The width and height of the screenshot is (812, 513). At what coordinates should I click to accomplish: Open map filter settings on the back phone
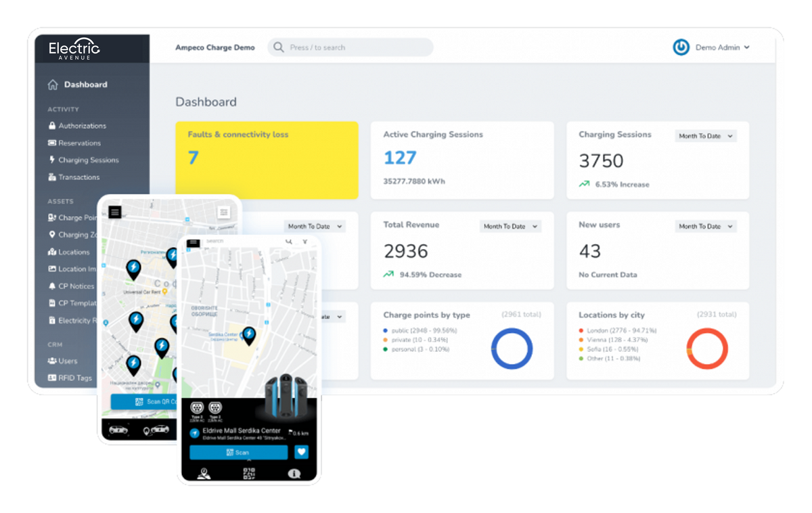[x=224, y=213]
